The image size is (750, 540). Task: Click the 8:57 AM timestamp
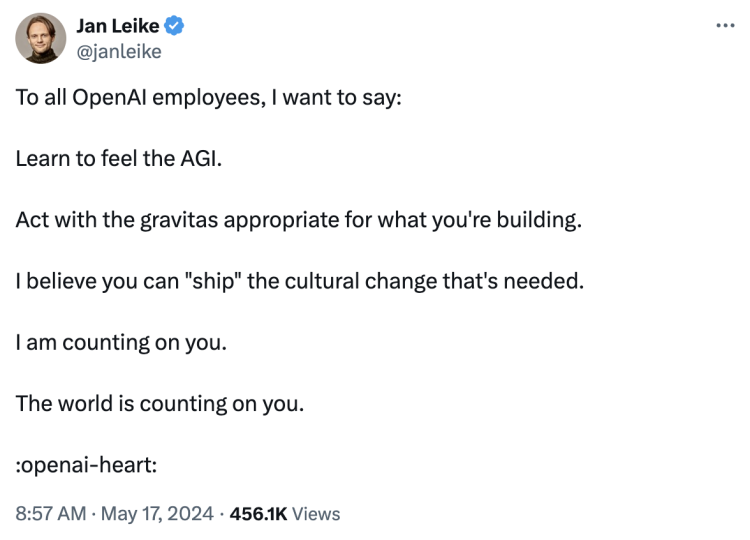coord(51,514)
